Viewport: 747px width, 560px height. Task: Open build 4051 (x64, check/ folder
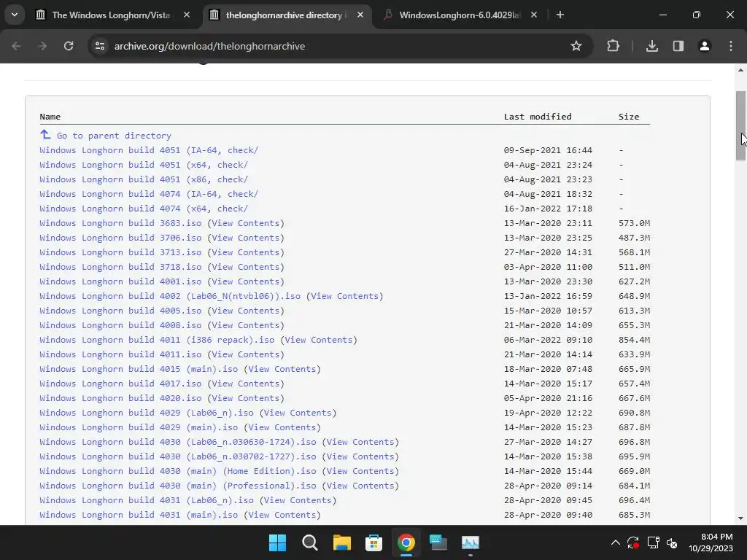coord(144,165)
